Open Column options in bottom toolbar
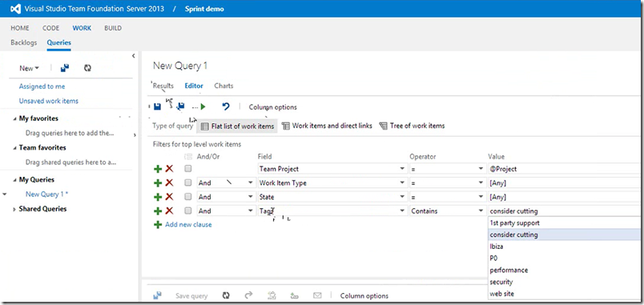Viewport: 644px width, 305px height. click(364, 295)
